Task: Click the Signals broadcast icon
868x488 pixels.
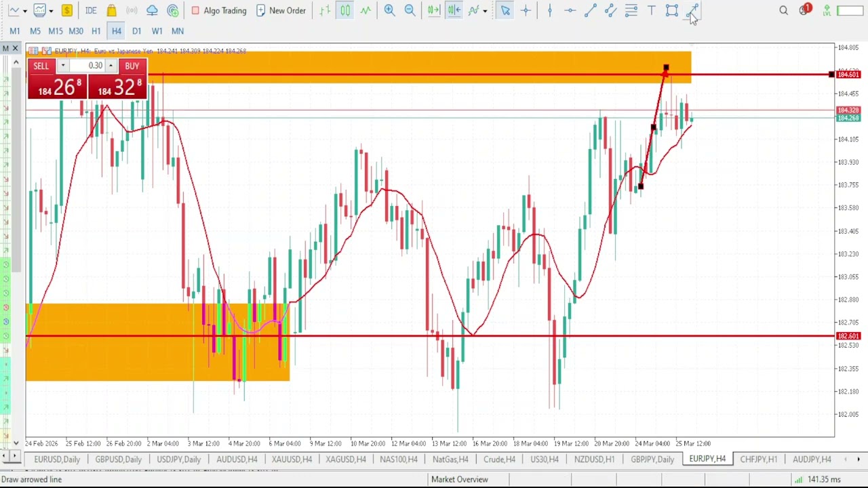Action: click(132, 10)
